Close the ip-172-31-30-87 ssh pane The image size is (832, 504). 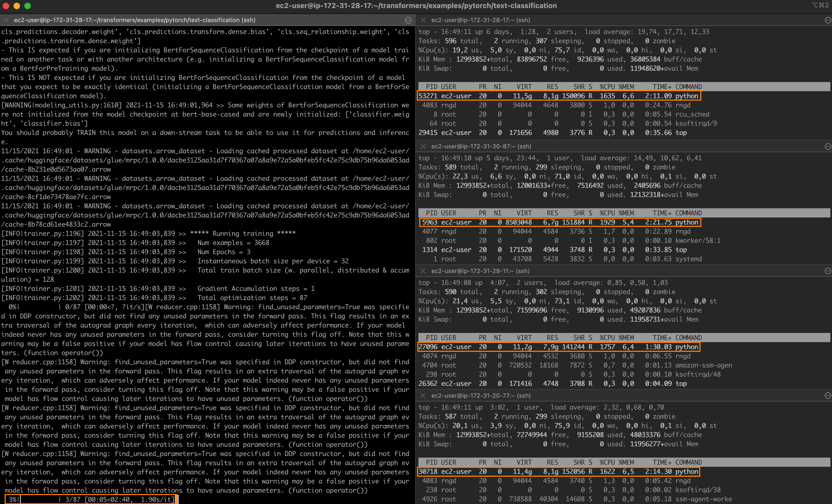423,147
